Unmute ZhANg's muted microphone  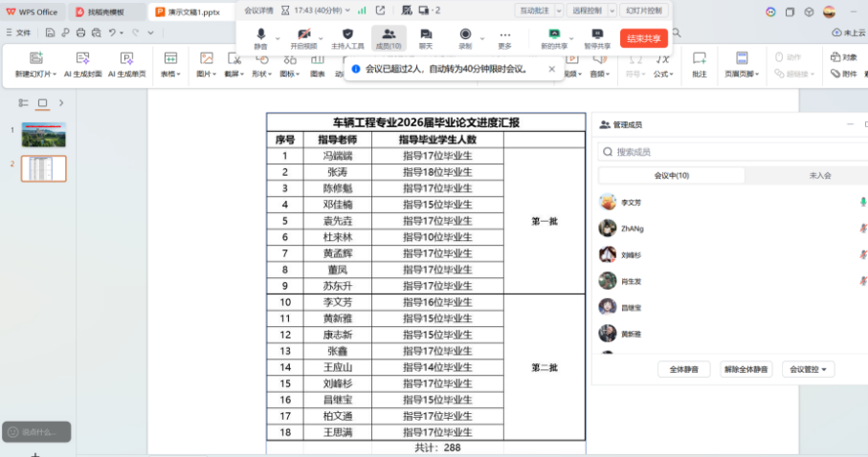tap(862, 228)
